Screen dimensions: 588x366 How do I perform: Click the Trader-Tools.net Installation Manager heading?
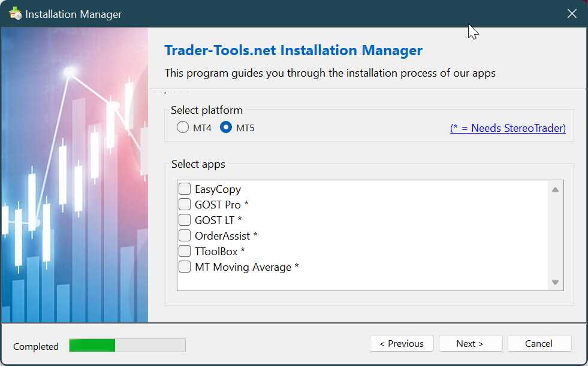point(294,50)
